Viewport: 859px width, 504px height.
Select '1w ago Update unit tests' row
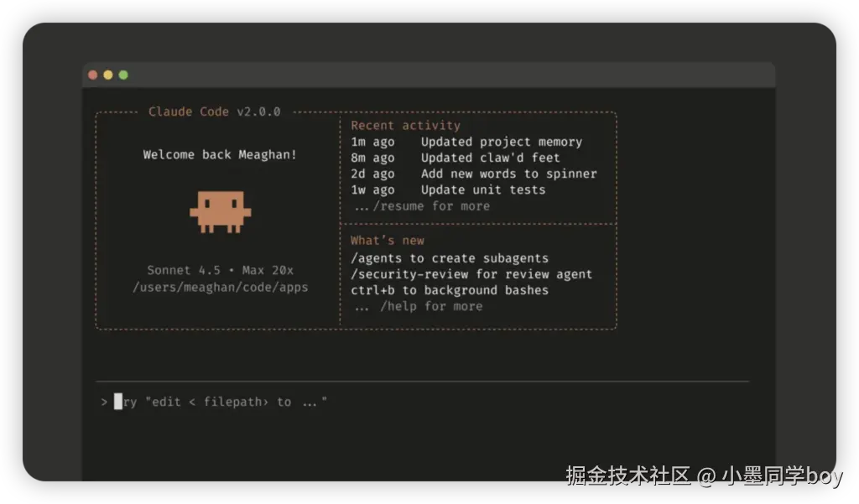pos(448,190)
